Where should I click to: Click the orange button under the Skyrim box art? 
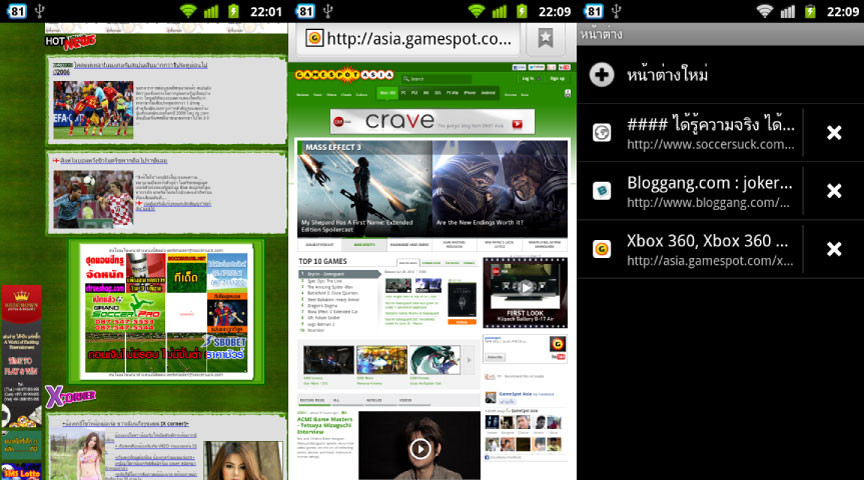point(462,322)
